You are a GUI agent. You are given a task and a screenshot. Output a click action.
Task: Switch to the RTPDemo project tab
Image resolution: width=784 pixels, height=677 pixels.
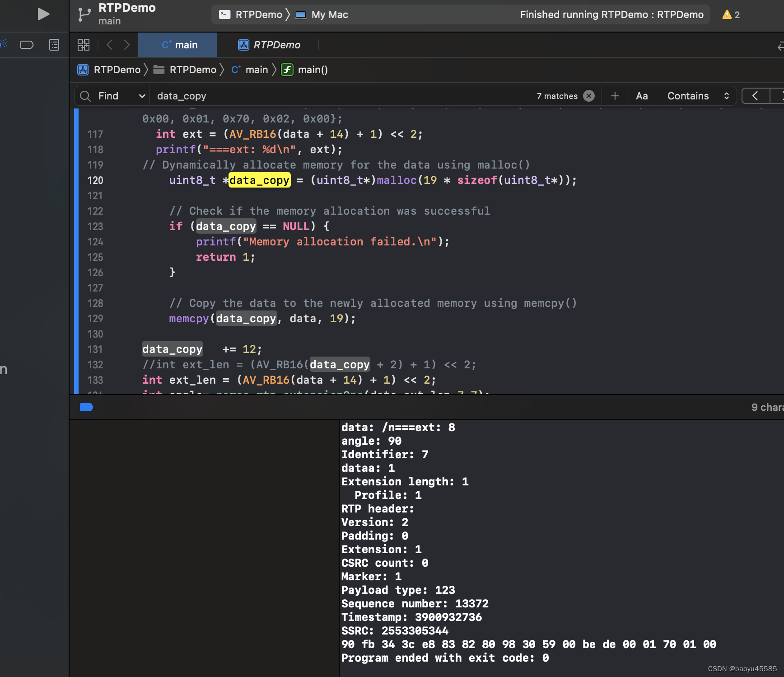(x=269, y=45)
